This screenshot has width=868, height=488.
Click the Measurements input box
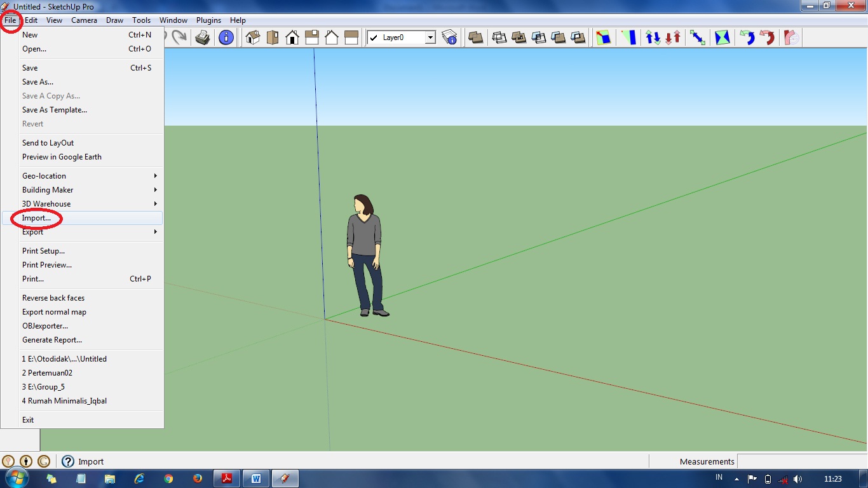point(801,461)
